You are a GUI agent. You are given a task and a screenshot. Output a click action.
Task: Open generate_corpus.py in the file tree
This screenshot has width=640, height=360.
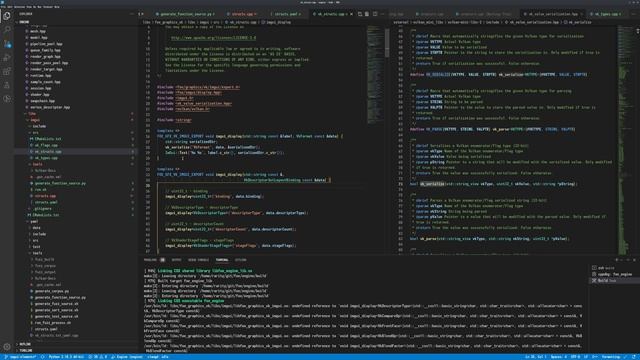point(52,291)
